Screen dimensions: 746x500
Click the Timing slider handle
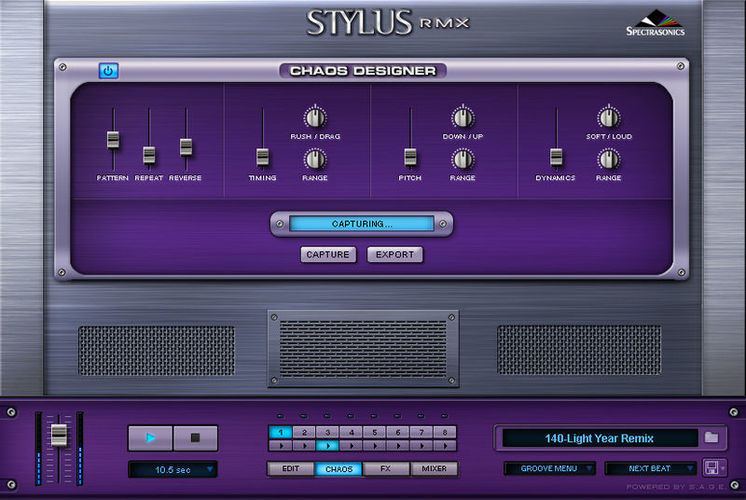tap(263, 157)
